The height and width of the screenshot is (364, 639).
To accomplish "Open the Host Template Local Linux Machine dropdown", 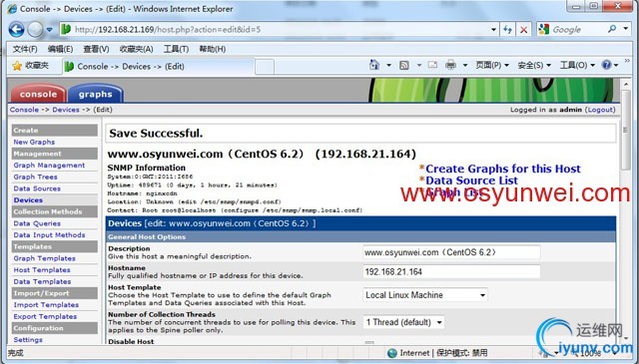I will click(x=425, y=295).
